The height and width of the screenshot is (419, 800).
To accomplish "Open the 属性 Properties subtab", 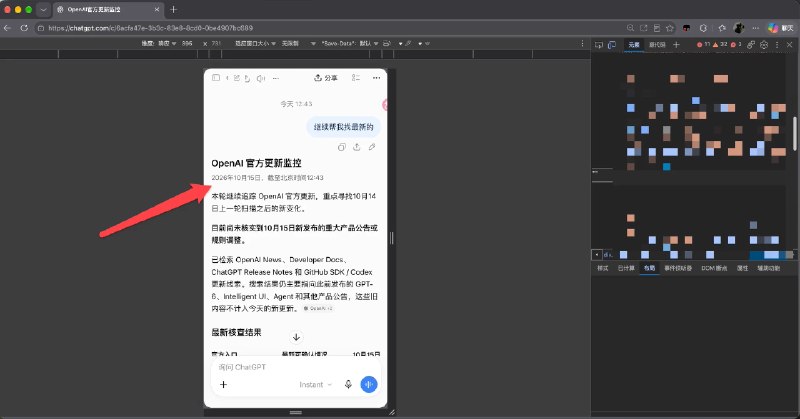I will [x=742, y=268].
